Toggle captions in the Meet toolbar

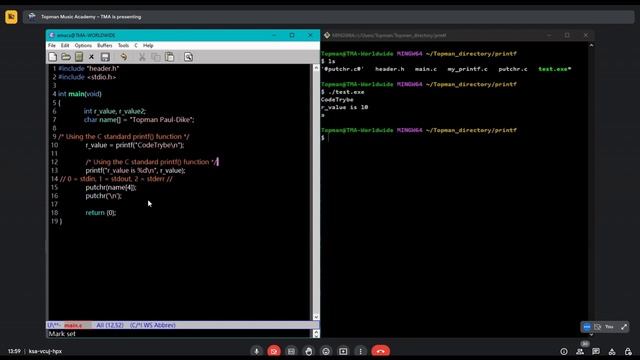(291, 351)
